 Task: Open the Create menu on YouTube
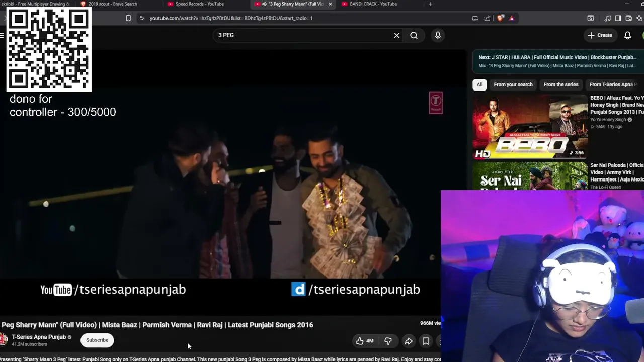600,35
